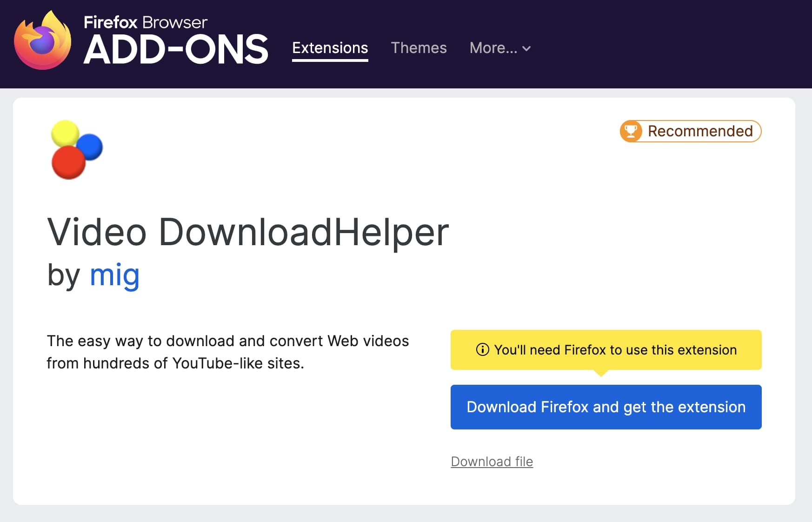The width and height of the screenshot is (812, 522).
Task: Click the Video DownloadHelper title heading
Action: pos(248,232)
